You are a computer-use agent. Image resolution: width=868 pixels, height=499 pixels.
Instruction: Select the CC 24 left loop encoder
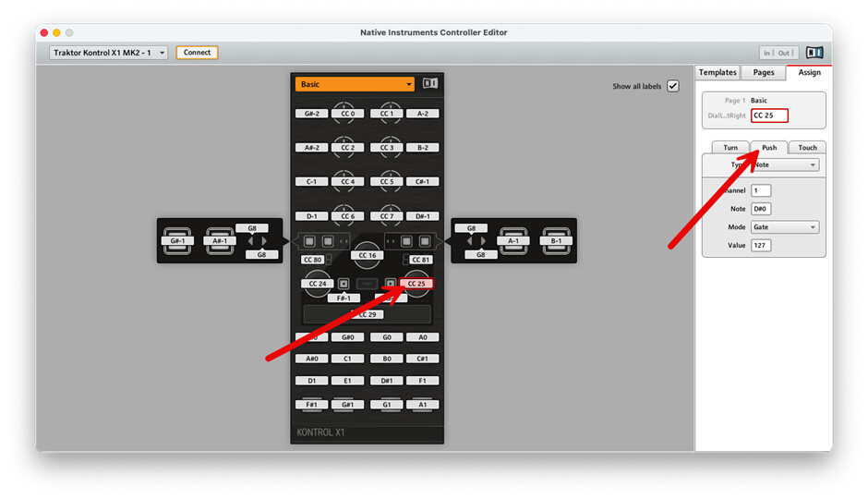pos(318,284)
